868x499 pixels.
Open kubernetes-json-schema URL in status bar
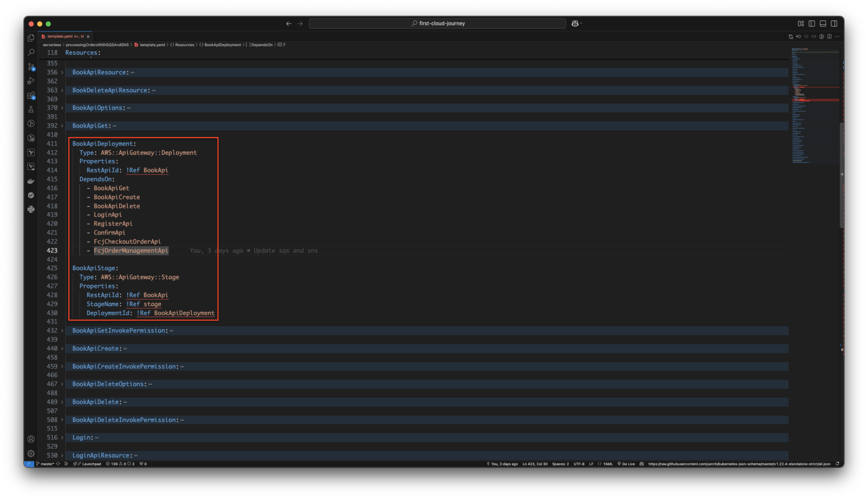[739, 464]
